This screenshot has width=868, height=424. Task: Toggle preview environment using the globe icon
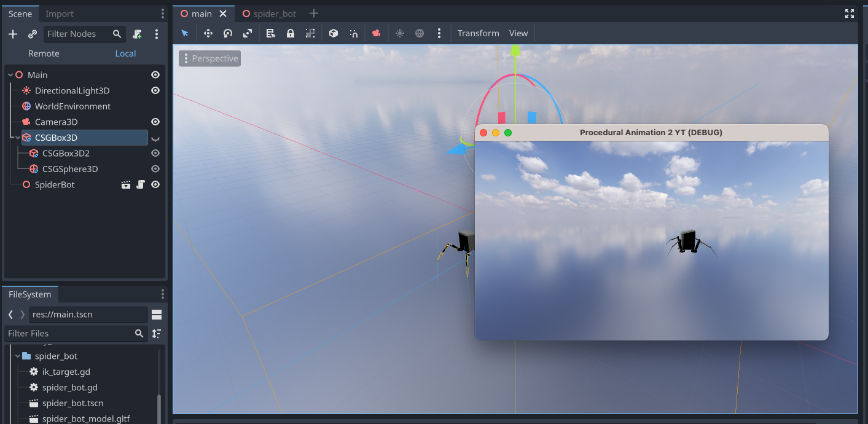pos(420,33)
